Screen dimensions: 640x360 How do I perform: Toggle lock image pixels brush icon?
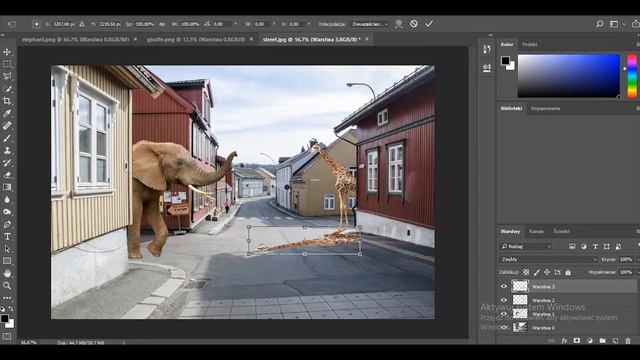(x=536, y=272)
